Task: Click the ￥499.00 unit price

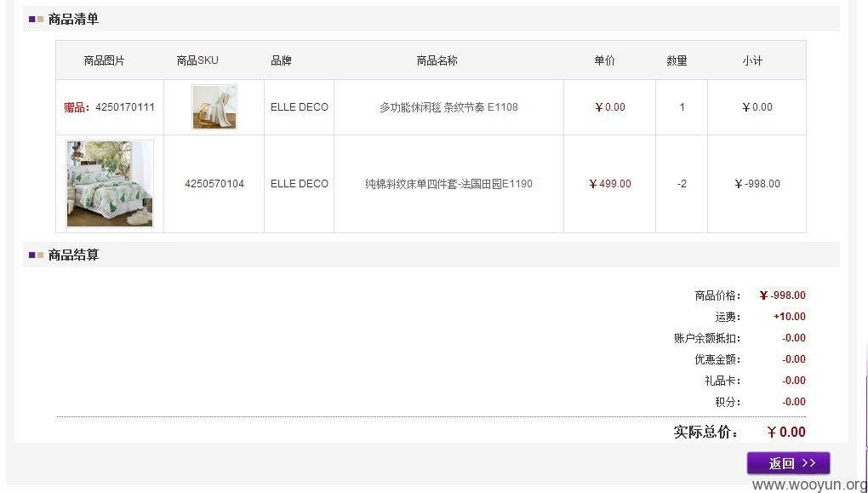Action: (609, 183)
